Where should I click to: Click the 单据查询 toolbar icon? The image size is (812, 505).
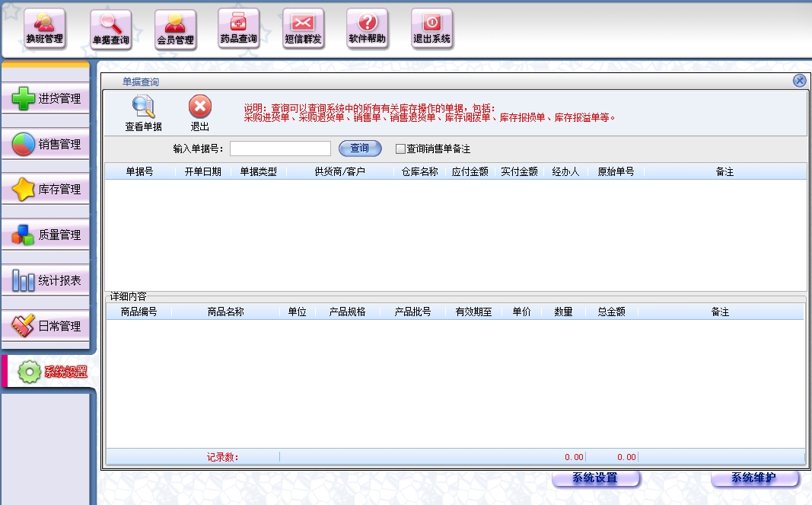pyautogui.click(x=110, y=30)
